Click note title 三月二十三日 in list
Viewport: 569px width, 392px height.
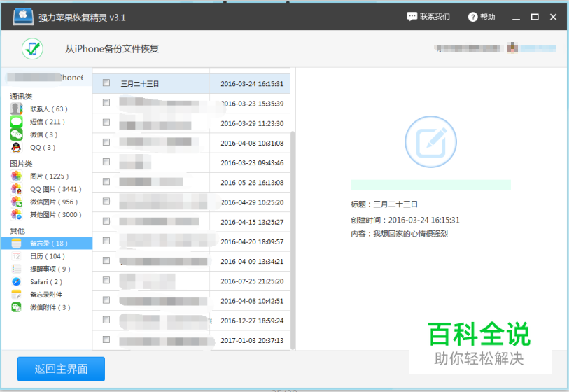(140, 84)
